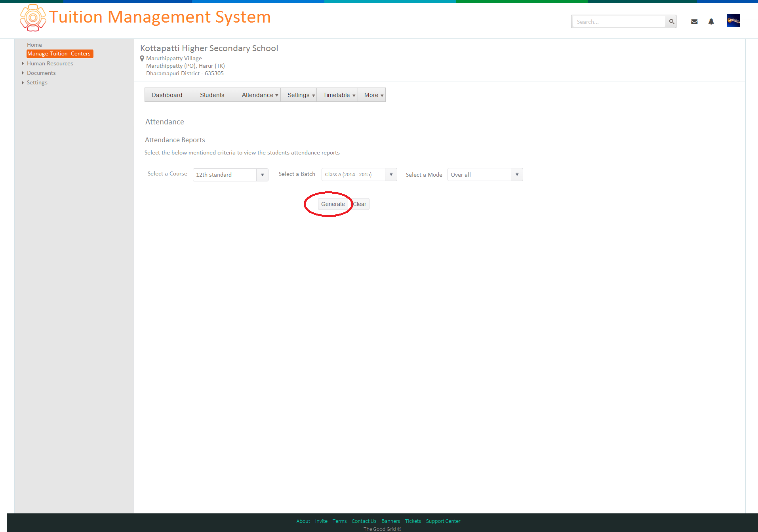Image resolution: width=758 pixels, height=532 pixels.
Task: Click the Kottapatti Higher Secondary School heading
Action: (x=209, y=48)
